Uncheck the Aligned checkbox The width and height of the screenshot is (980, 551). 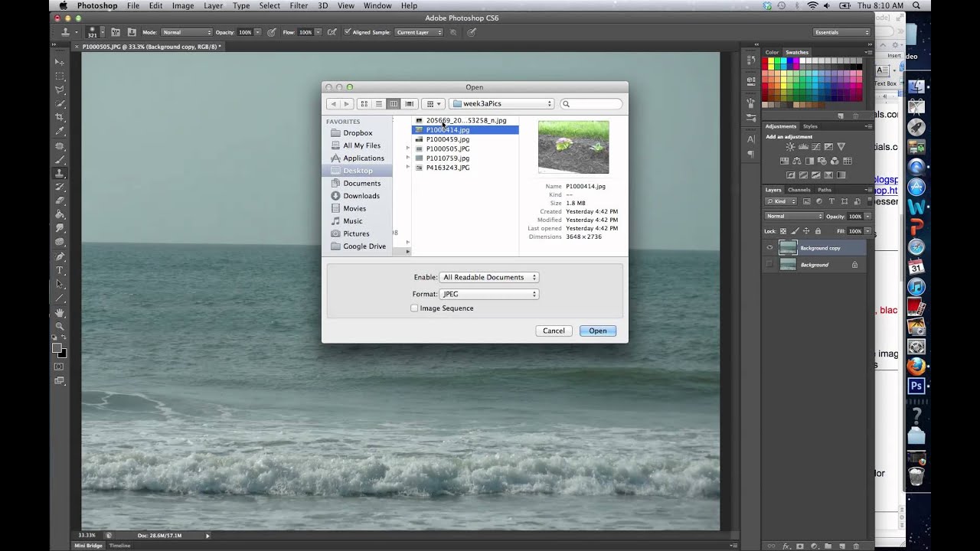pos(348,32)
